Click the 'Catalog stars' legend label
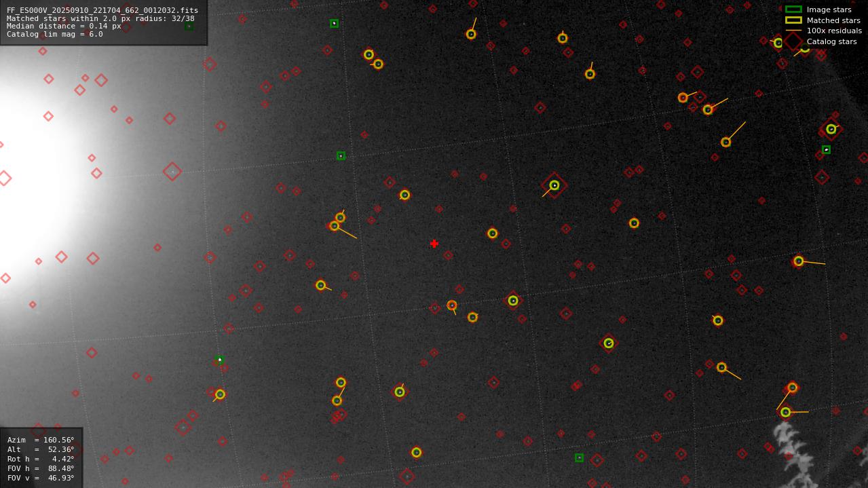This screenshot has height=488, width=868. pos(831,41)
